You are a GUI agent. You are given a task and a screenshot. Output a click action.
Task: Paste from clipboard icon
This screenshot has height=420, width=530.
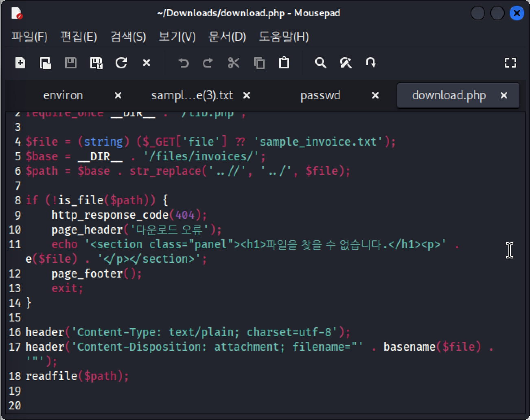point(284,63)
